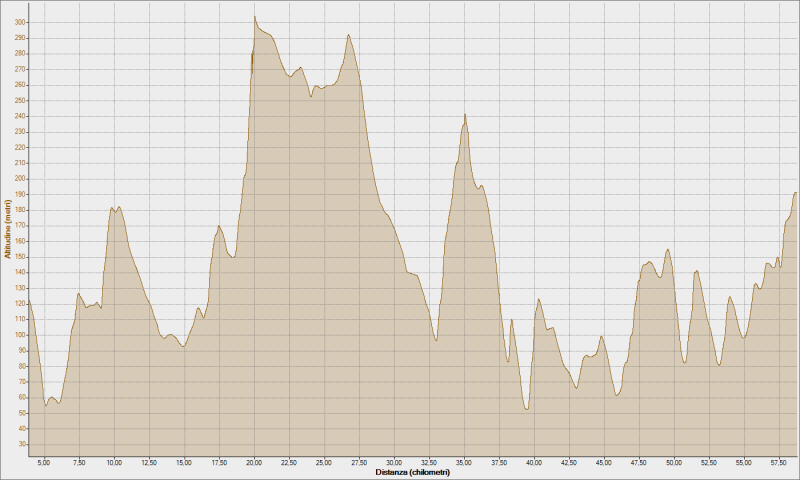Click the 52,50 distance axis label
Viewport: 800px width, 480px height.
click(x=709, y=463)
